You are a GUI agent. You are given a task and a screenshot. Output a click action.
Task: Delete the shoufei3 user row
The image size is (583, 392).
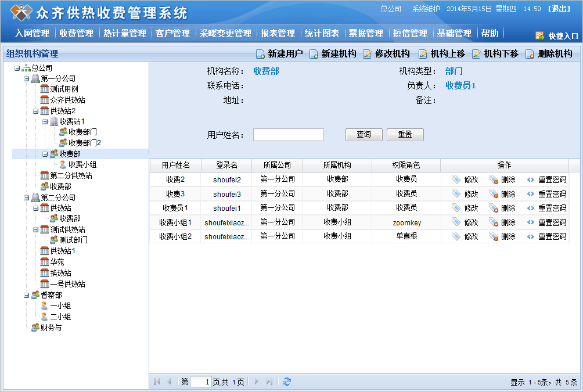[x=494, y=194]
